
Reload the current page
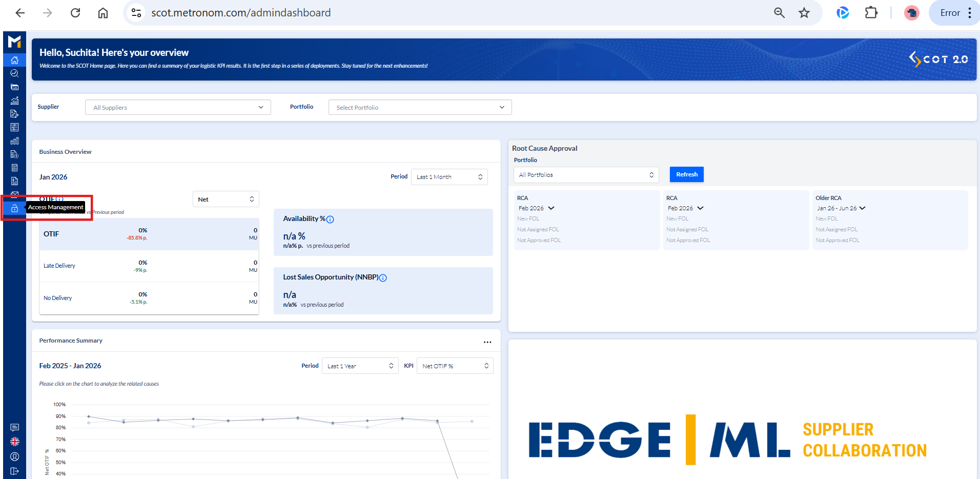[75, 13]
